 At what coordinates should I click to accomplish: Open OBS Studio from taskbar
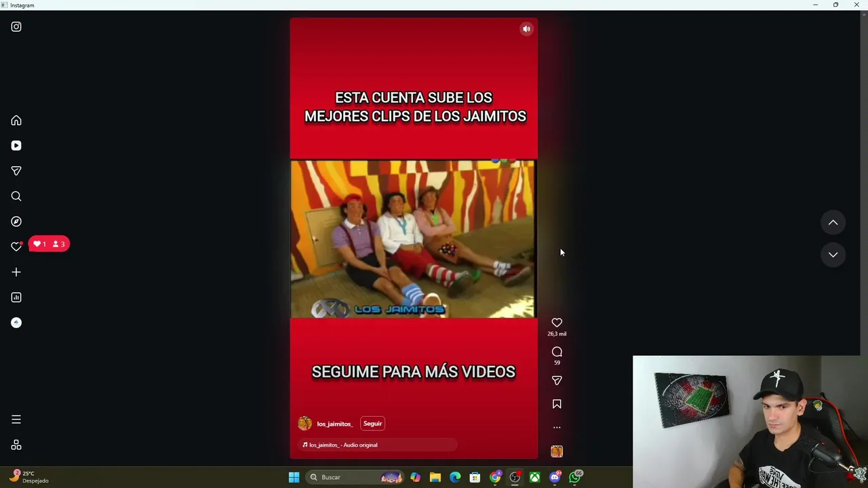point(515,477)
